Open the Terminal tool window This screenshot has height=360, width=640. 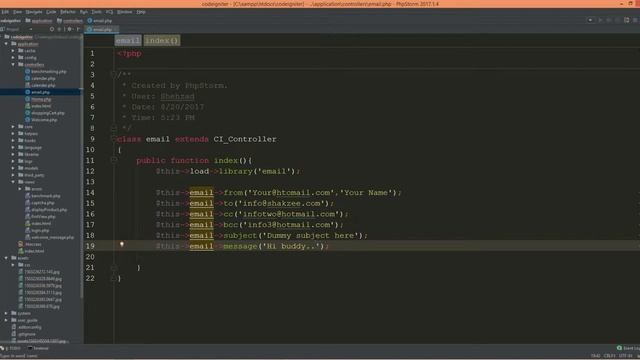coord(38,348)
